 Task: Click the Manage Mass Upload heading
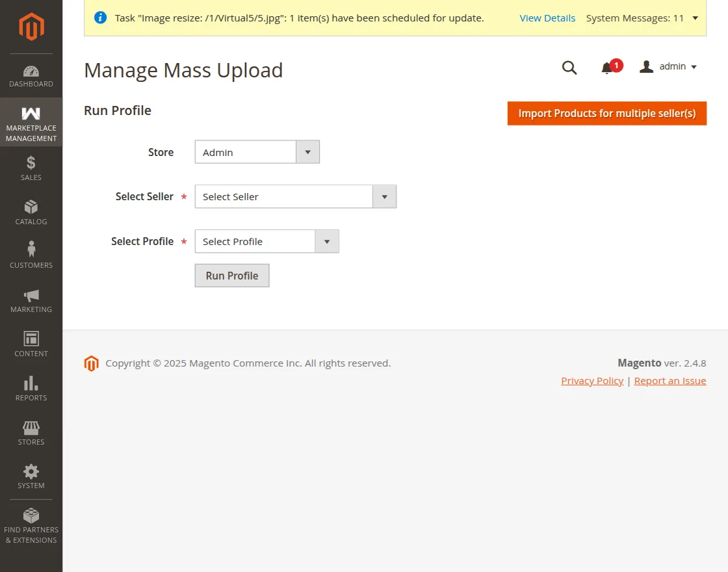coord(183,70)
